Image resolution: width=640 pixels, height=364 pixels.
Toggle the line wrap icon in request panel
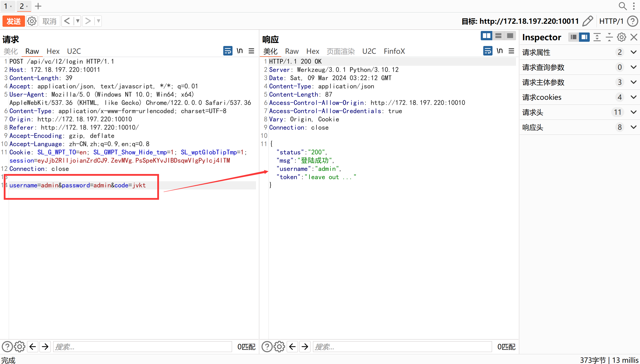(x=228, y=51)
